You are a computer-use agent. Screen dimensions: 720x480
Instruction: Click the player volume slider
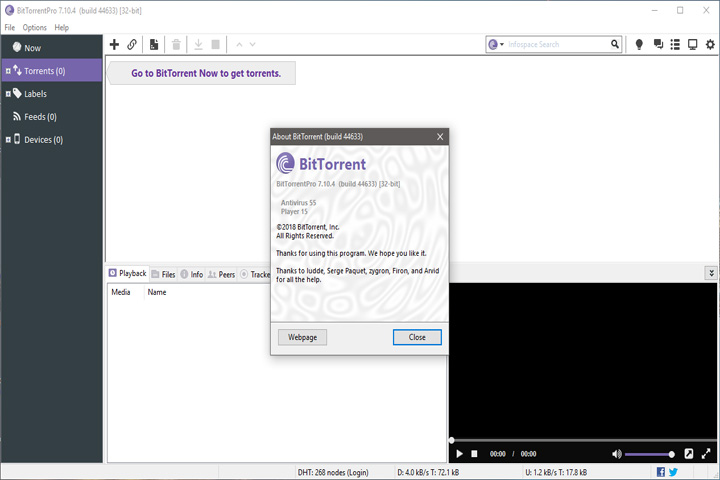(649, 454)
